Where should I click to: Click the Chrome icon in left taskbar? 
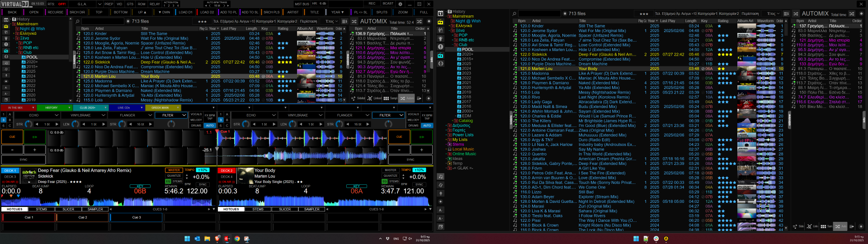click(237, 239)
